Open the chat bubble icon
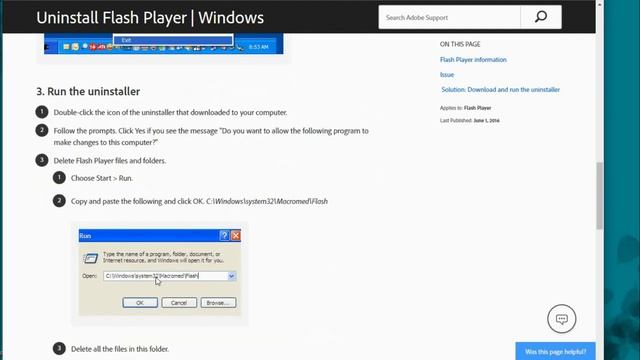This screenshot has width=640, height=360. point(562,319)
